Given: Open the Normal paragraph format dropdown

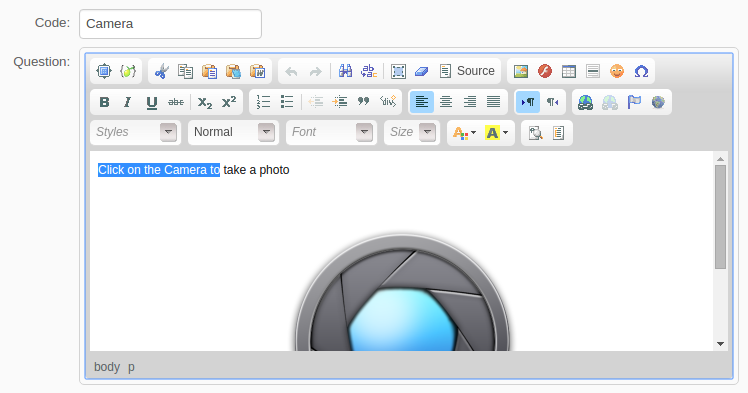Looking at the screenshot, I should tap(233, 132).
